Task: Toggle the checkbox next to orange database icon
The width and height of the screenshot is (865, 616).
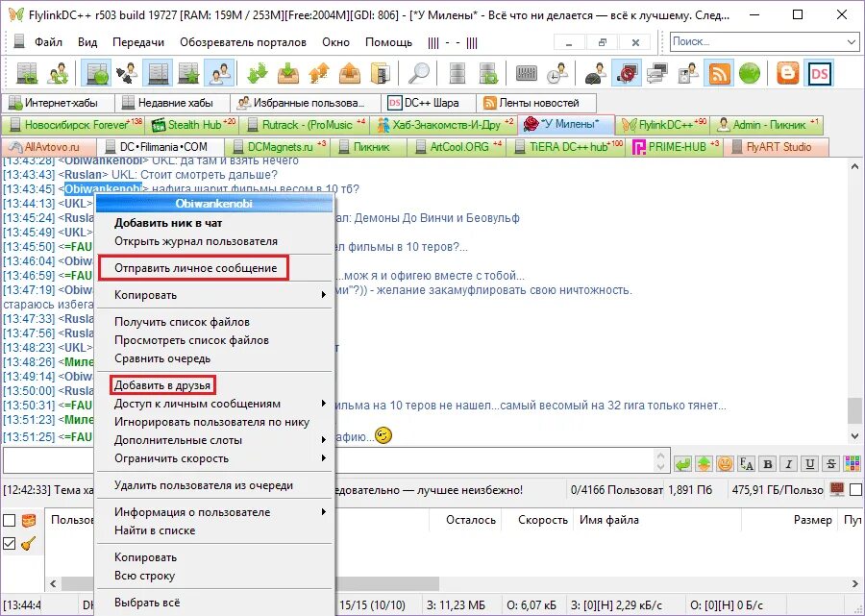Action: pos(10,520)
